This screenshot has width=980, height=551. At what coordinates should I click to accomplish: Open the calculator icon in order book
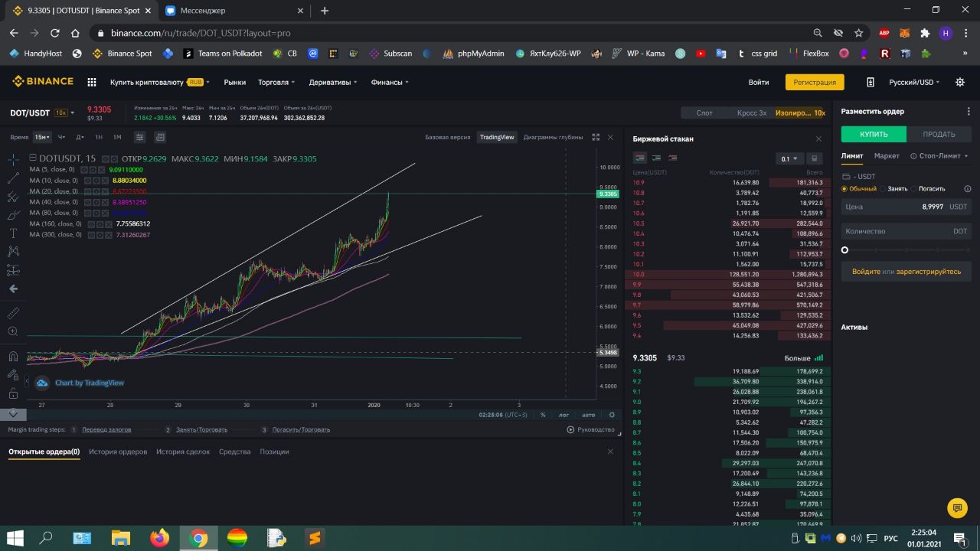(x=815, y=158)
